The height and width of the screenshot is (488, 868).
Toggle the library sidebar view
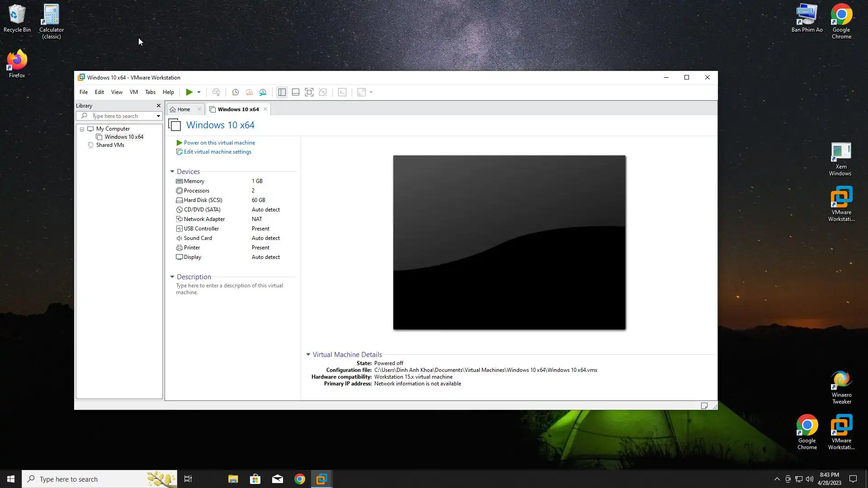coord(282,92)
